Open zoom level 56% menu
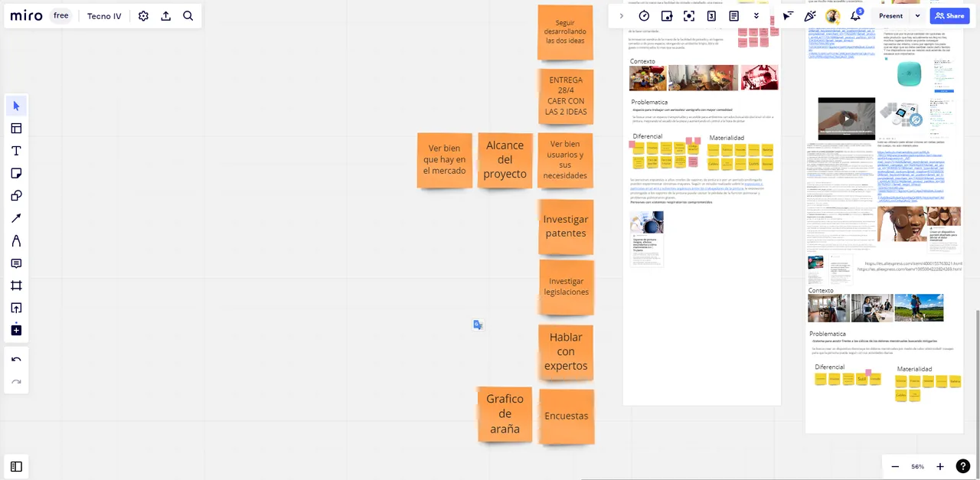The height and width of the screenshot is (480, 980). click(917, 466)
